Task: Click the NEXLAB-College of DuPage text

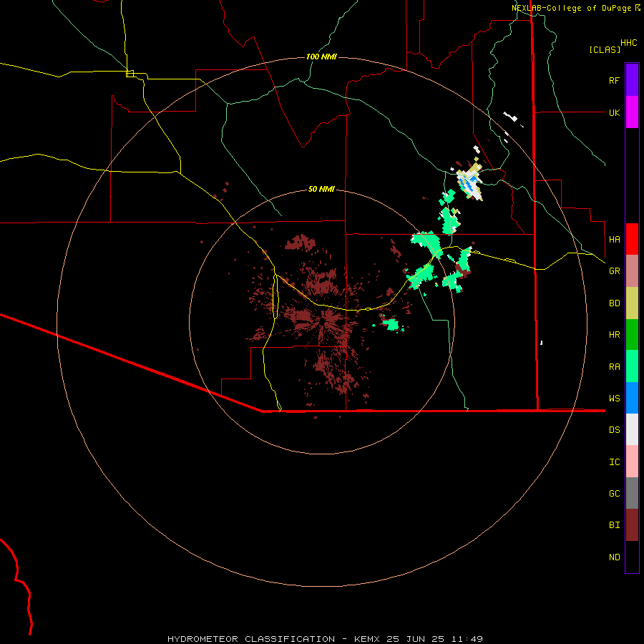Action: (x=571, y=8)
